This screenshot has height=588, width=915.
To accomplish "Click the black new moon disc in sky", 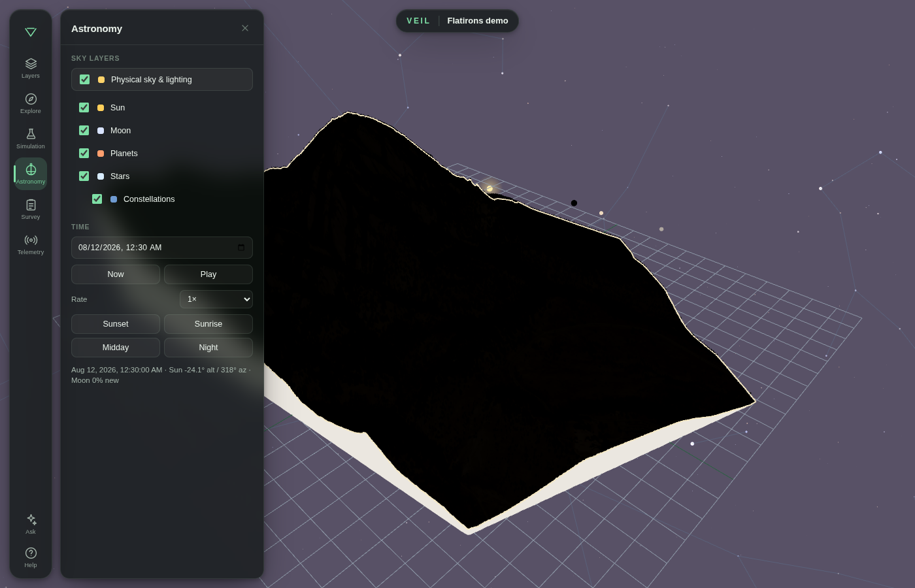I will (574, 203).
